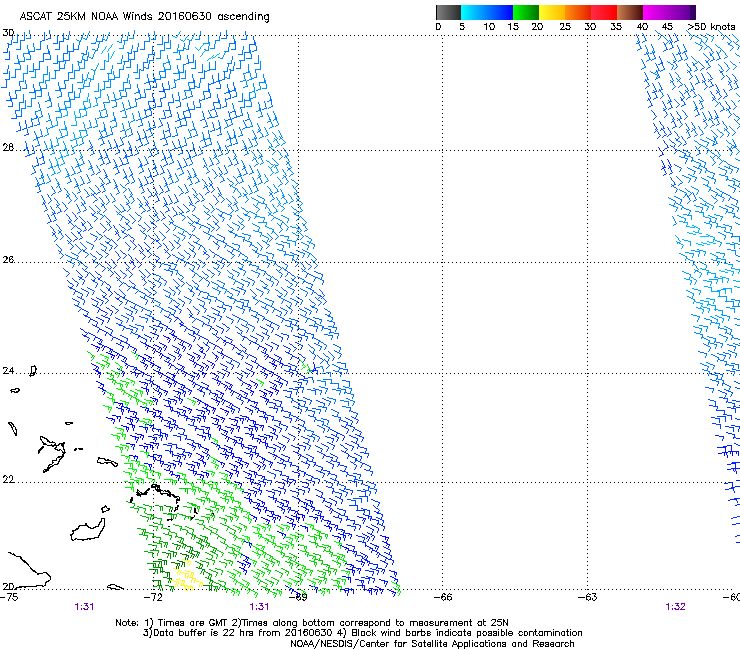Click the longitude axis label "-75"

click(9, 597)
